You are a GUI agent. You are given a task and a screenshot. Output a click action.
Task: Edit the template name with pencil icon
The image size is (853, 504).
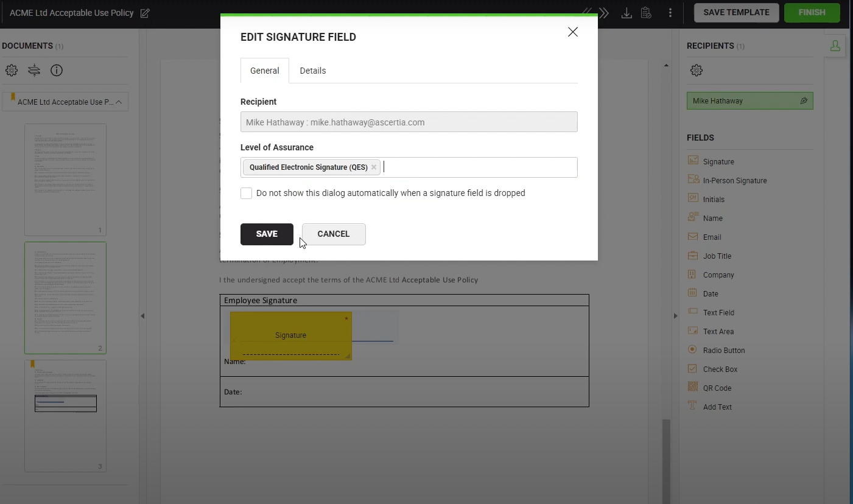(145, 13)
